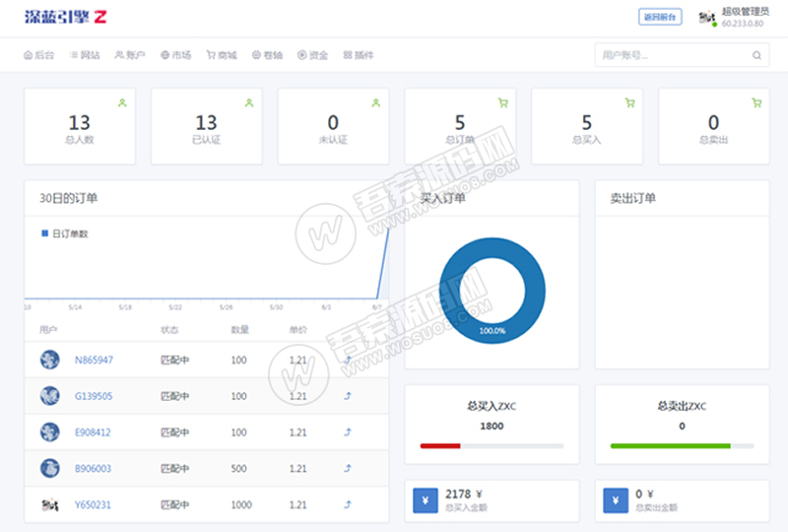Click the 返回前台 button
This screenshot has height=532, width=788.
(660, 17)
